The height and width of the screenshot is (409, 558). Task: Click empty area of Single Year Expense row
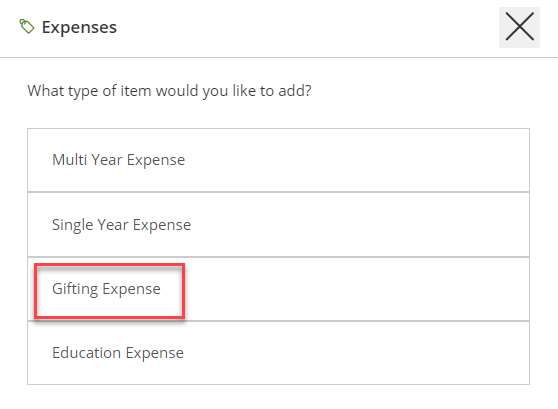(359, 224)
